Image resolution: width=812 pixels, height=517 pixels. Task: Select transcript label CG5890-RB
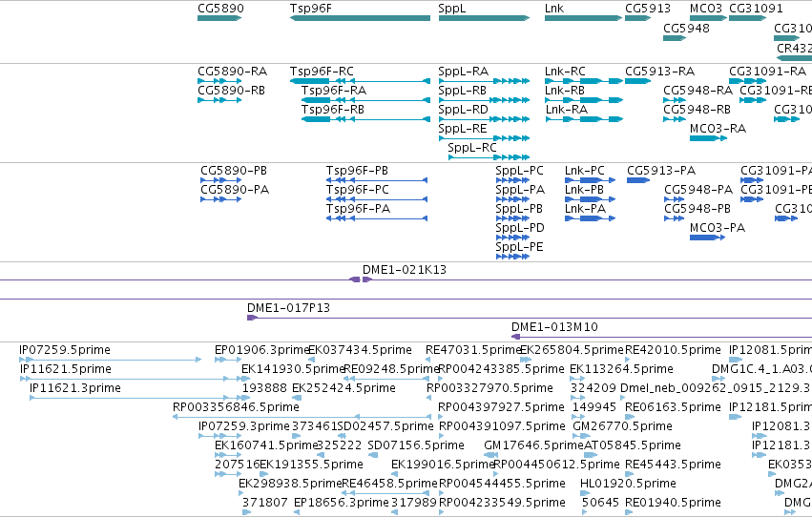[231, 90]
